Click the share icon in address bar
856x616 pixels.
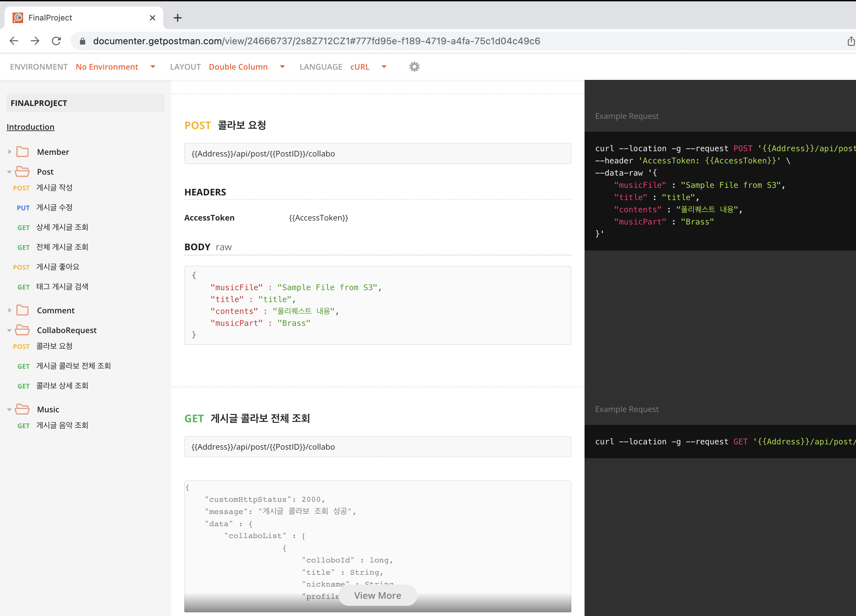point(850,41)
